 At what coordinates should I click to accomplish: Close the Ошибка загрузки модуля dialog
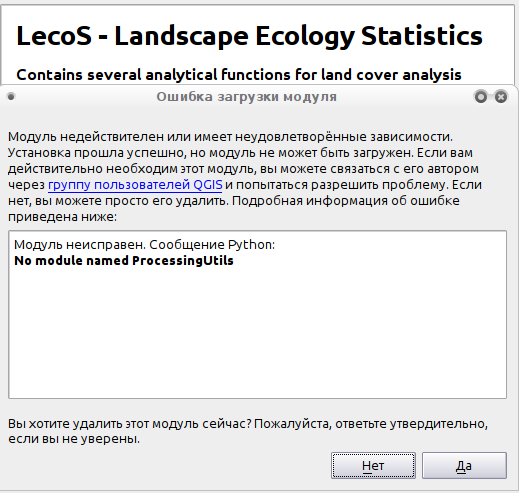pyautogui.click(x=501, y=97)
